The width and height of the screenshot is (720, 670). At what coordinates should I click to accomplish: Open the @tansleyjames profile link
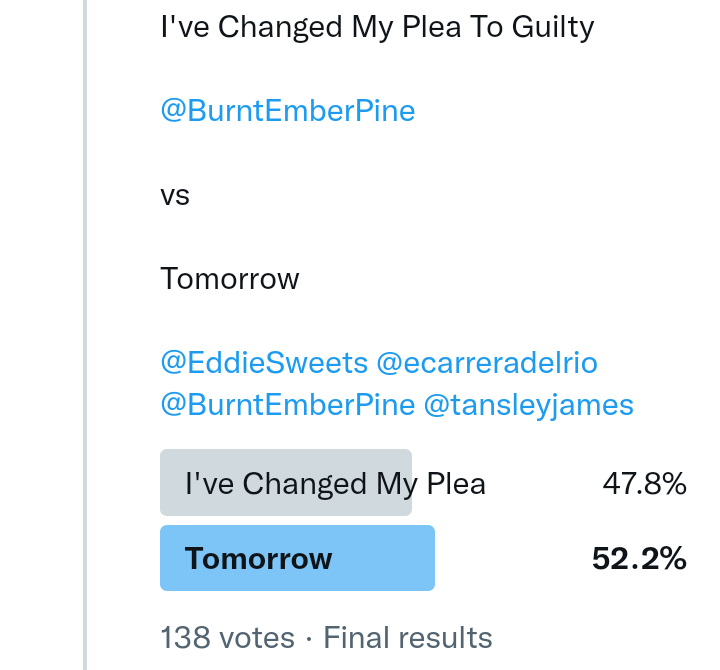coord(528,405)
